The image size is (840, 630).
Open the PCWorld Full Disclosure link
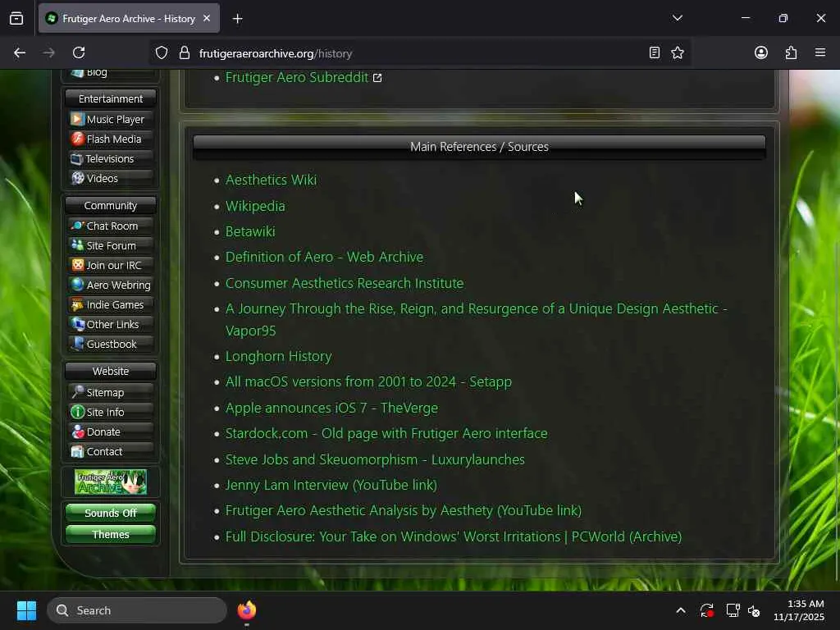pos(454,536)
